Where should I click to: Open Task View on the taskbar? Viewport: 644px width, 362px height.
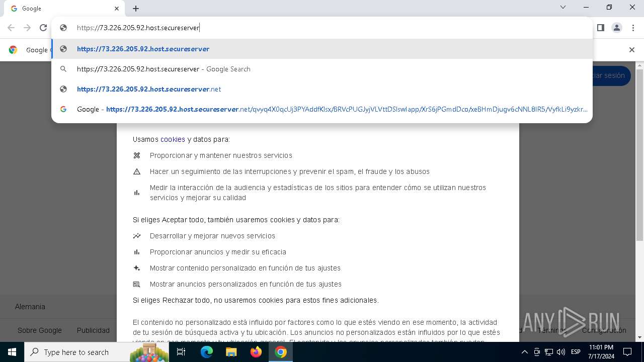(181, 352)
